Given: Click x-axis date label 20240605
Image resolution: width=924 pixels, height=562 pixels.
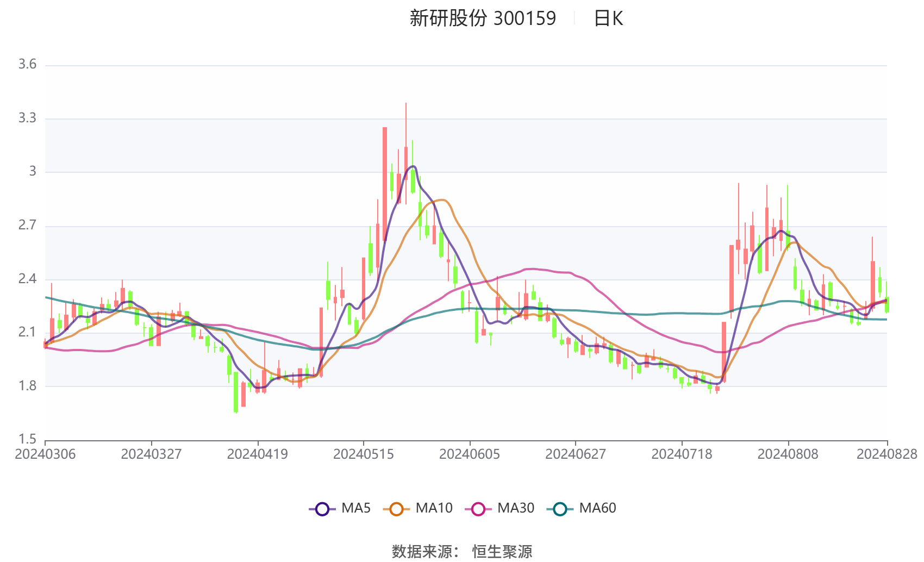Looking at the screenshot, I should [x=470, y=454].
